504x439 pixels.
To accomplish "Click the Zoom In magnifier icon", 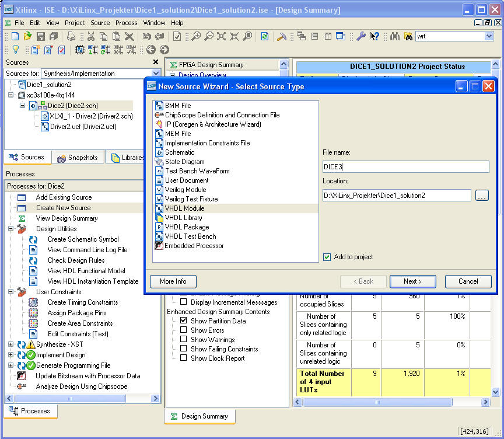I will click(196, 36).
